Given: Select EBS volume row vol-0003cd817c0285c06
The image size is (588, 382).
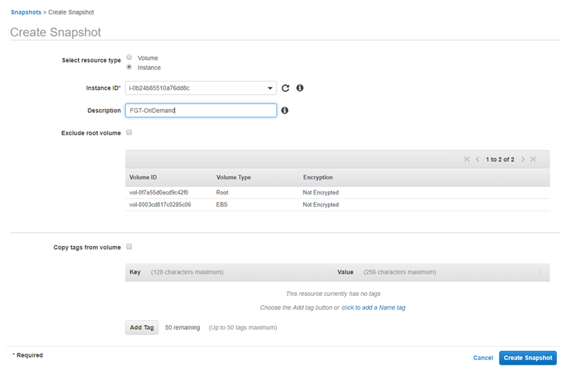Looking at the screenshot, I should pyautogui.click(x=160, y=205).
